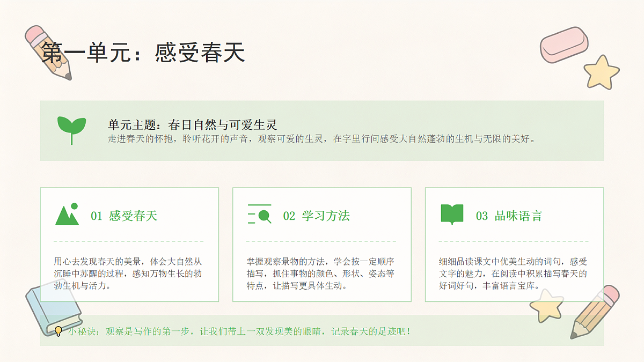Select the paragraph starting with 细细品读课文
Screen dimensions: 644x362
(513, 274)
